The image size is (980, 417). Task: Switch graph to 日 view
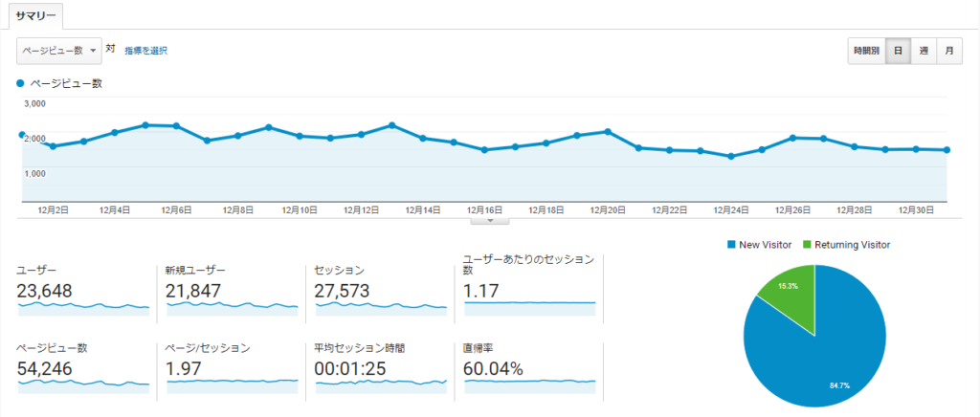click(x=898, y=52)
